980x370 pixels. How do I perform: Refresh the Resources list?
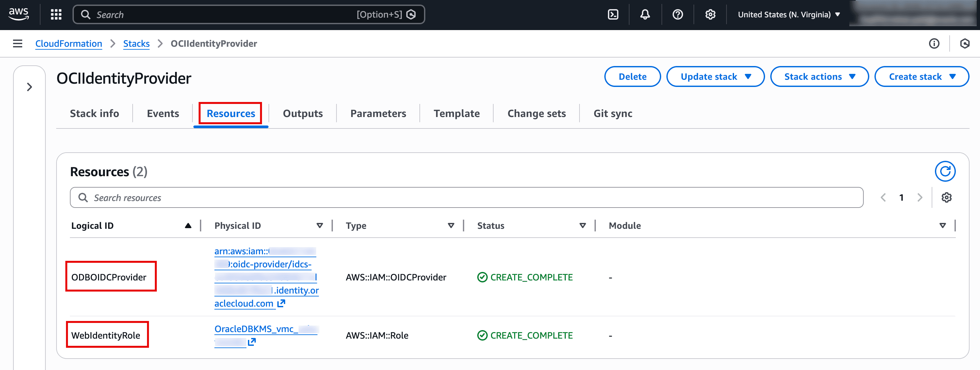(945, 171)
